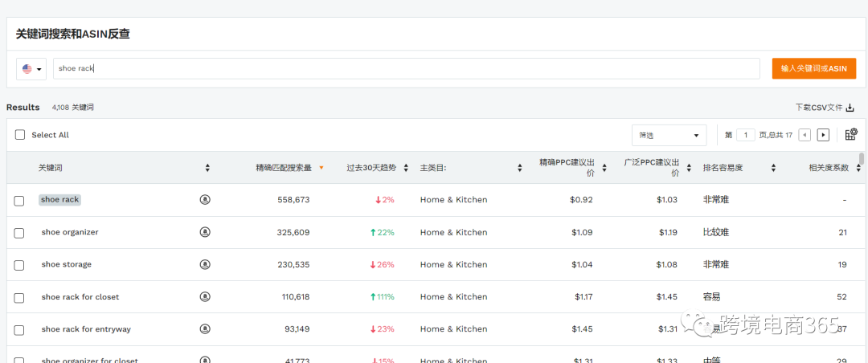
Task: Click the download CSV file icon
Action: click(x=850, y=108)
